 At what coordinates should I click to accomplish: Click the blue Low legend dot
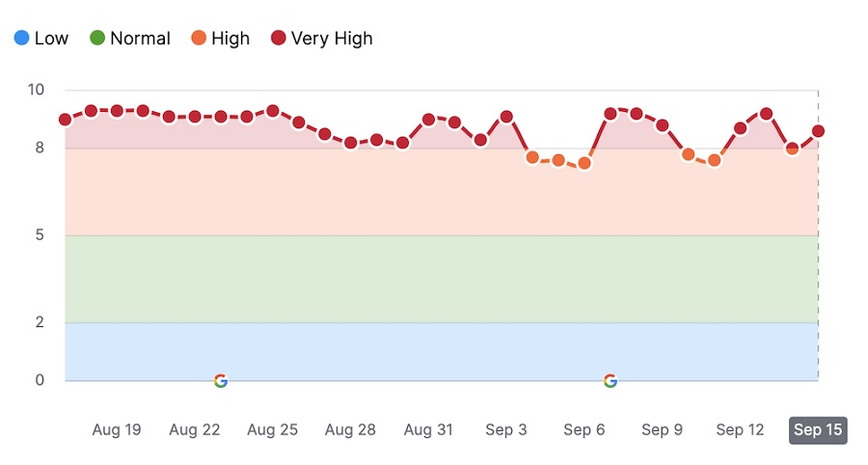tap(21, 39)
